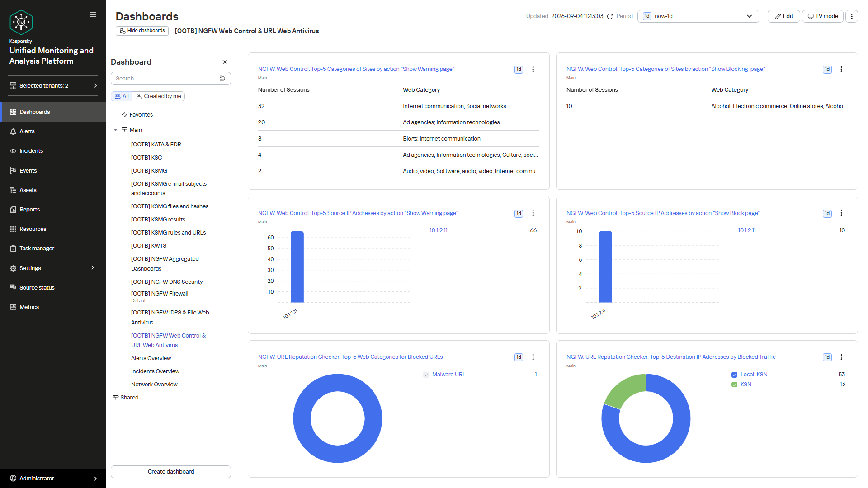Open [OOTB] NGFW DNS Security dashboard
Viewport: 868px width, 488px height.
click(x=167, y=282)
